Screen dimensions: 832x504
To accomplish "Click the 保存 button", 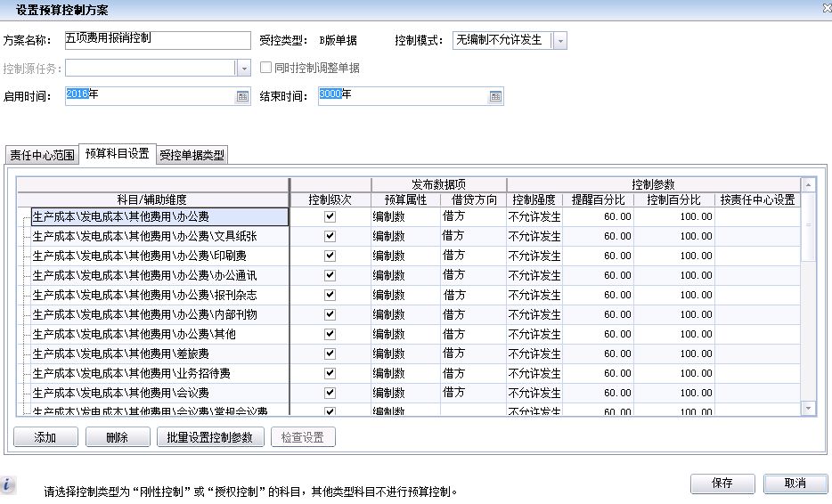I will pyautogui.click(x=722, y=483).
